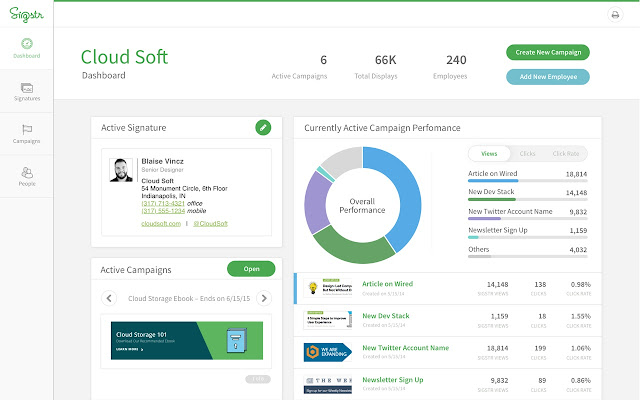Click Article on Wired campaign thumbnail

pos(328,288)
